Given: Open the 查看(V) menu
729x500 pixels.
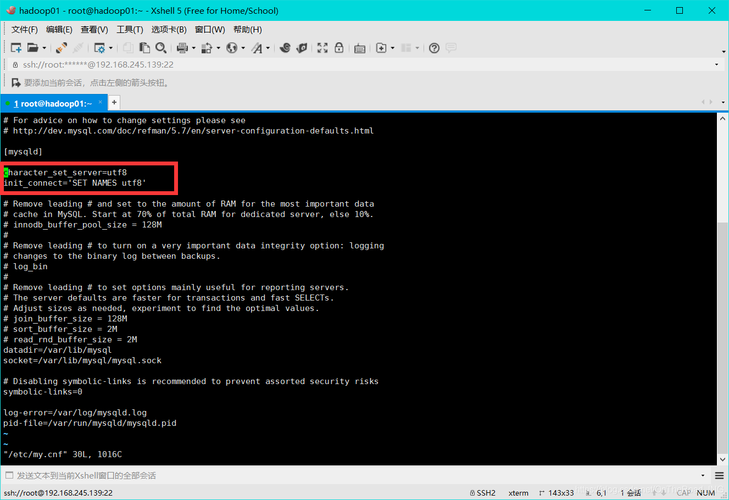Looking at the screenshot, I should (x=94, y=30).
